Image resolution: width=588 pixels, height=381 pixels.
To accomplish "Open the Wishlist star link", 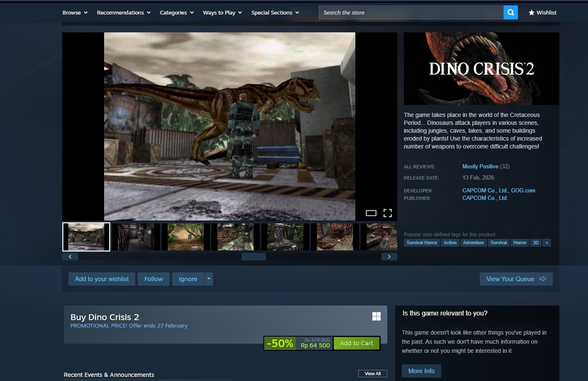I will point(542,12).
